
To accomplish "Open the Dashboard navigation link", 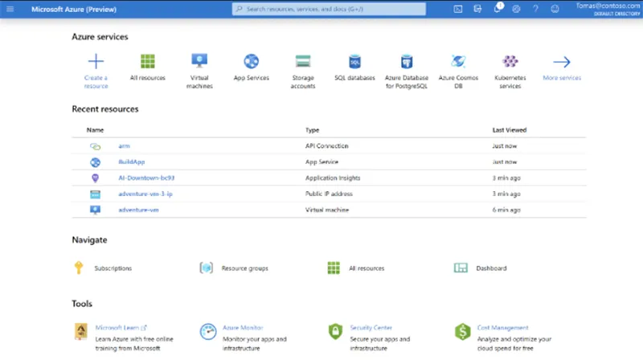I will tap(491, 268).
